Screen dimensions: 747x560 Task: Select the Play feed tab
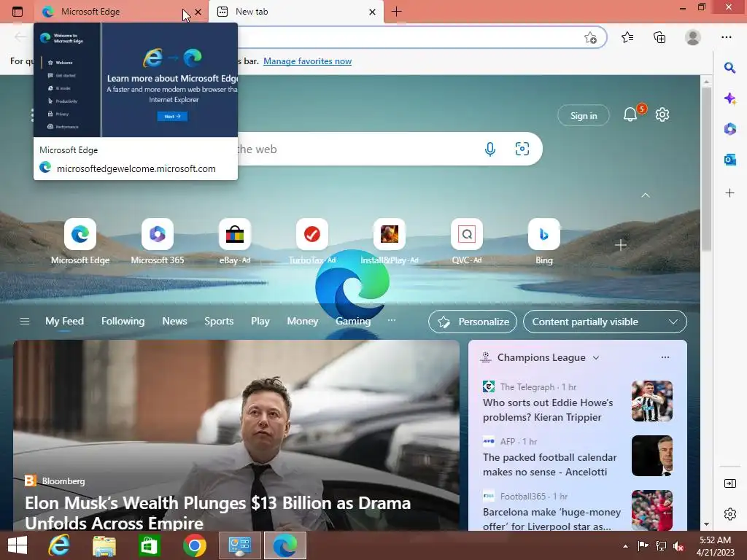click(260, 322)
